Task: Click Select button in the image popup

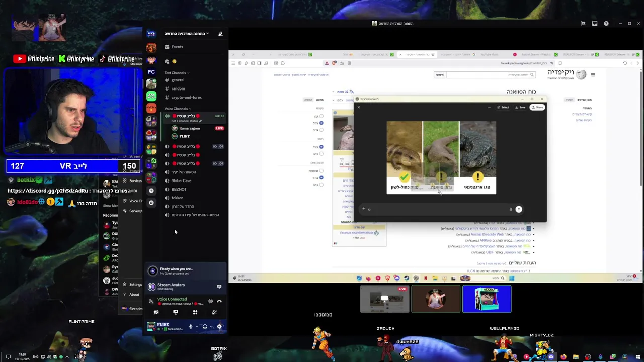Action: (x=503, y=107)
